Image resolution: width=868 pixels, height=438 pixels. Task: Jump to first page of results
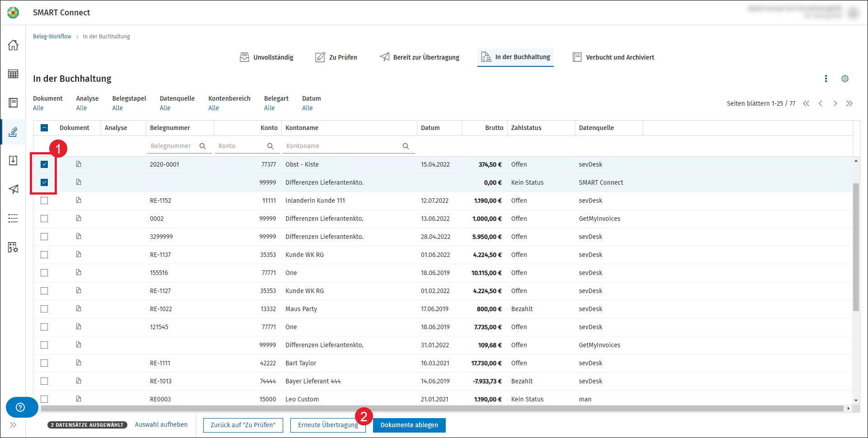(806, 103)
